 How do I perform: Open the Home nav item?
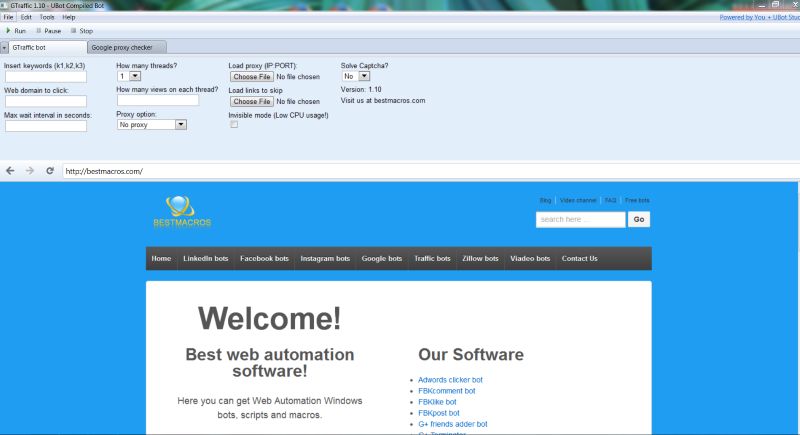(161, 259)
